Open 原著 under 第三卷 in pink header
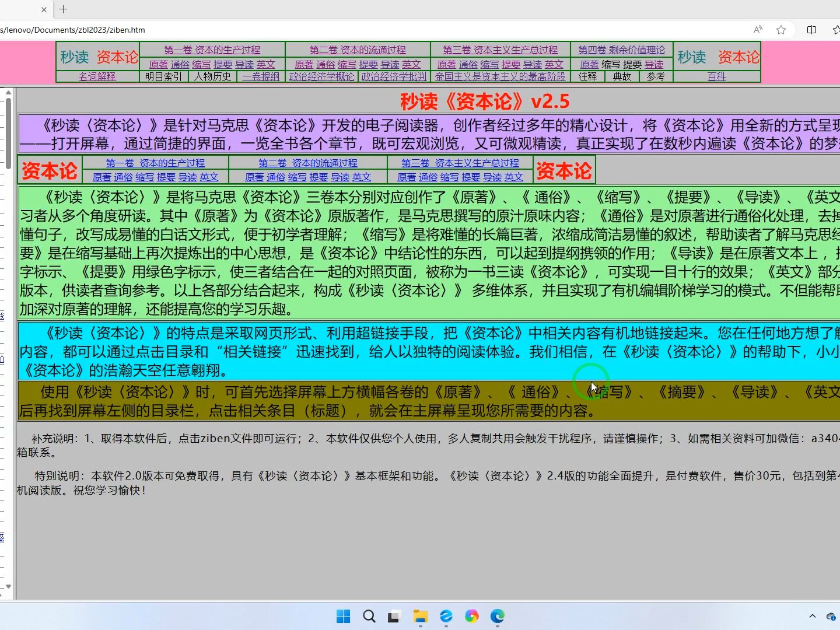The width and height of the screenshot is (840, 630). pos(447,64)
